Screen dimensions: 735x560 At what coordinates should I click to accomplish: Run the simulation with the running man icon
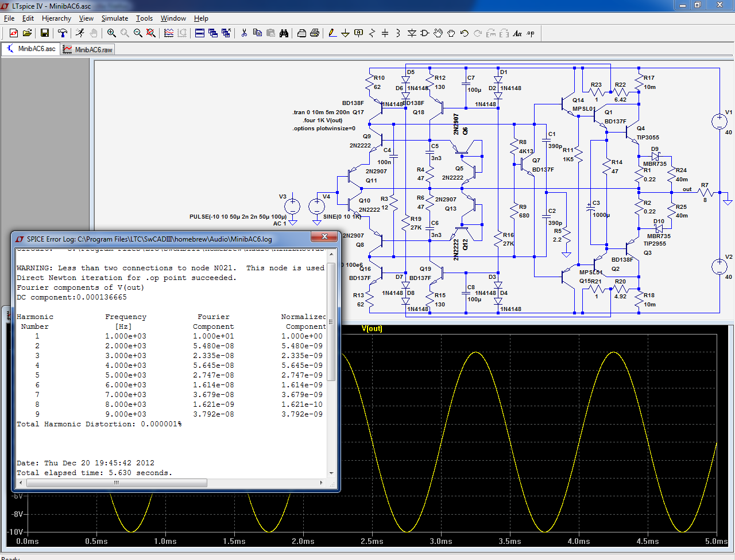(80, 33)
